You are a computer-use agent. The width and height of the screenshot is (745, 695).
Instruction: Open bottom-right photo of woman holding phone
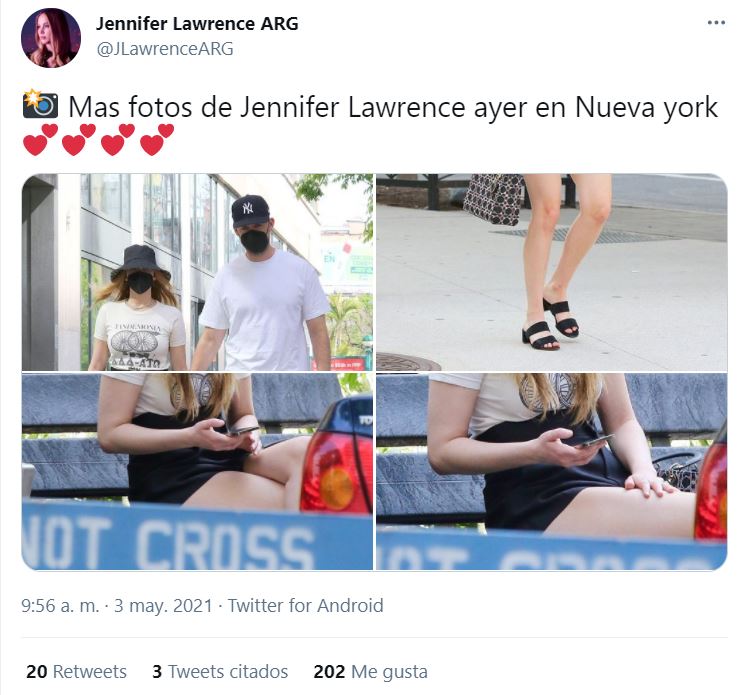tap(552, 472)
